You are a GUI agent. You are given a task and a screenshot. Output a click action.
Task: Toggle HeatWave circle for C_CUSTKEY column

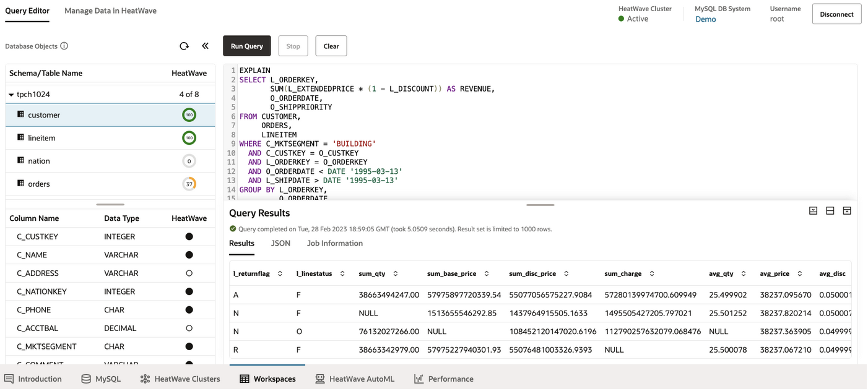coord(189,237)
